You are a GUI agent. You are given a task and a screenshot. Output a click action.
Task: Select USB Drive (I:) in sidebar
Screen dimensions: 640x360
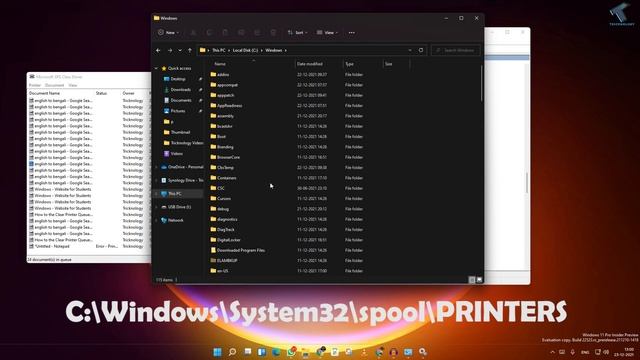click(x=179, y=207)
